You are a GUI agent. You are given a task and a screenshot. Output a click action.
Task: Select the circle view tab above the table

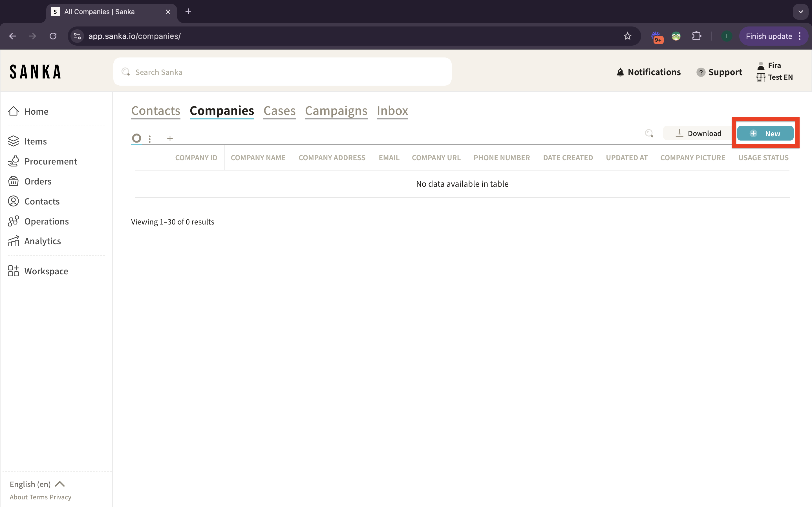136,138
